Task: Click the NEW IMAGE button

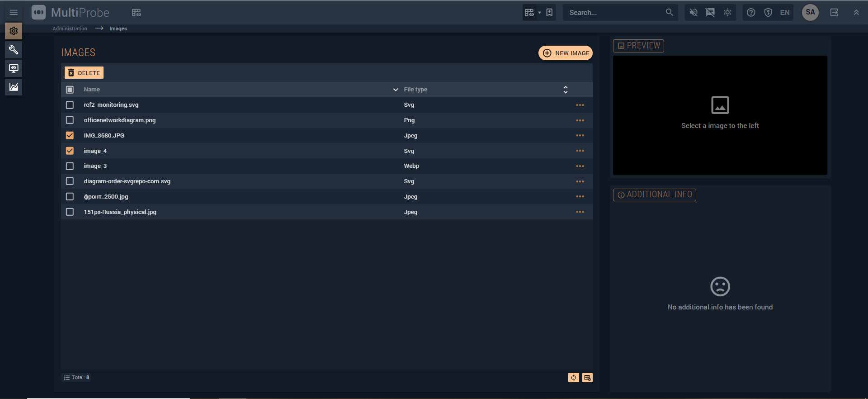Action: pos(565,53)
